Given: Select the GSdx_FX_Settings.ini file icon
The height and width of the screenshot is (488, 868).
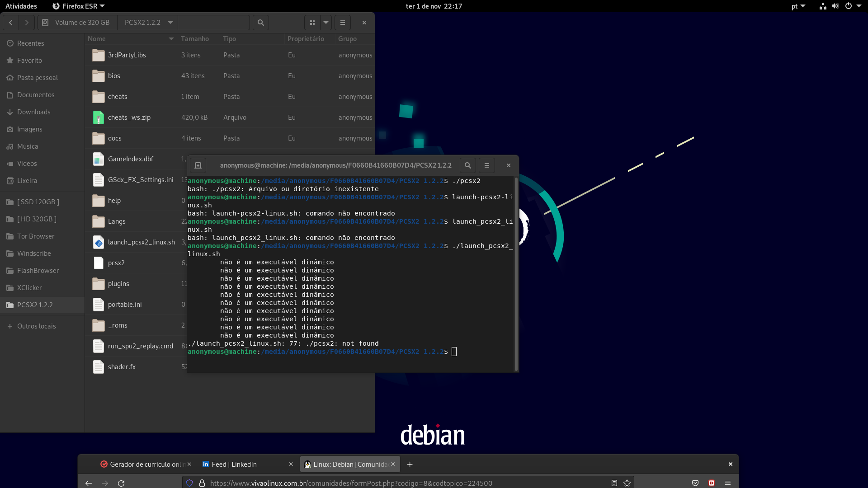Looking at the screenshot, I should coord(99,180).
